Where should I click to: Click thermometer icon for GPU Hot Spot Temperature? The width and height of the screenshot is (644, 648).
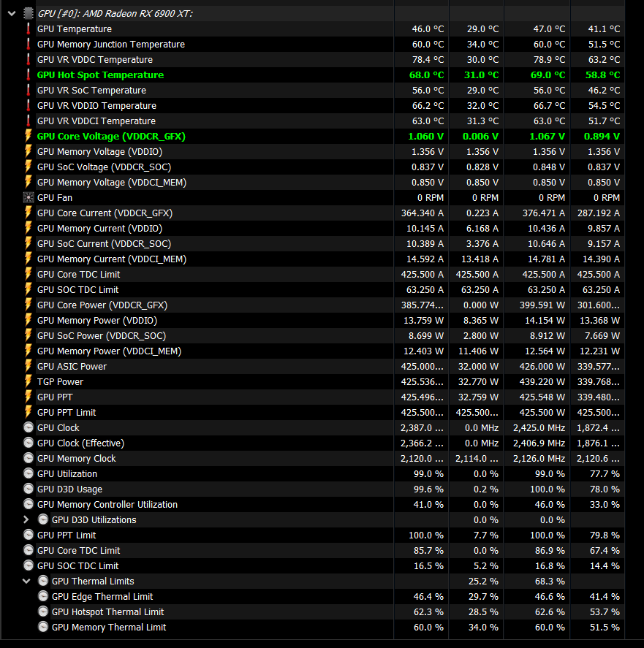tap(28, 75)
